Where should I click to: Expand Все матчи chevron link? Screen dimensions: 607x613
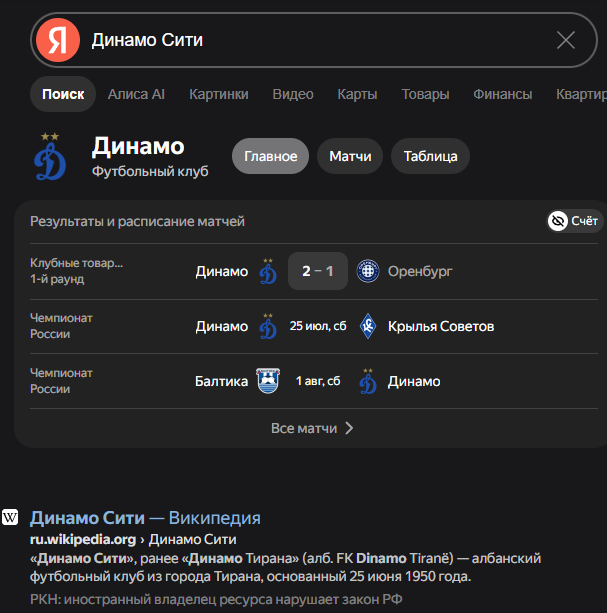tap(312, 428)
